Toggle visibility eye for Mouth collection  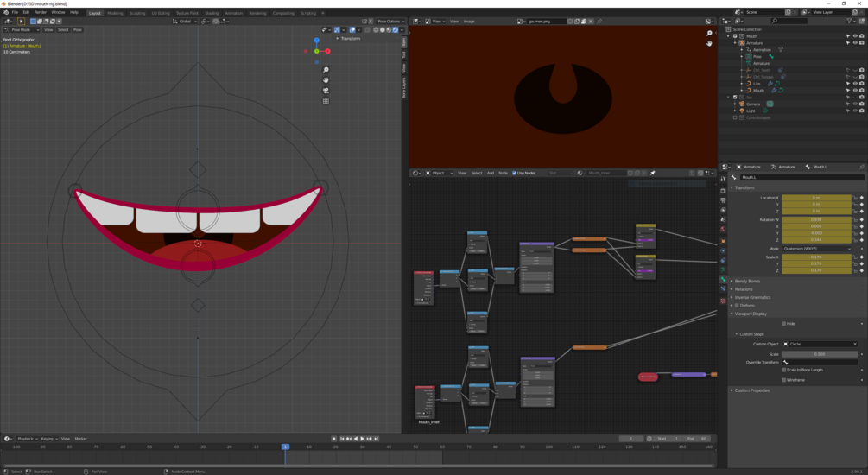(x=854, y=36)
